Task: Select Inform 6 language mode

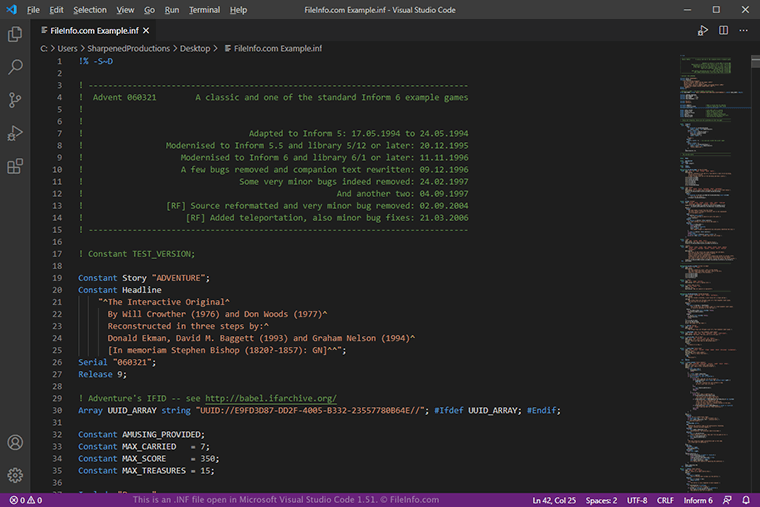Action: (x=696, y=499)
